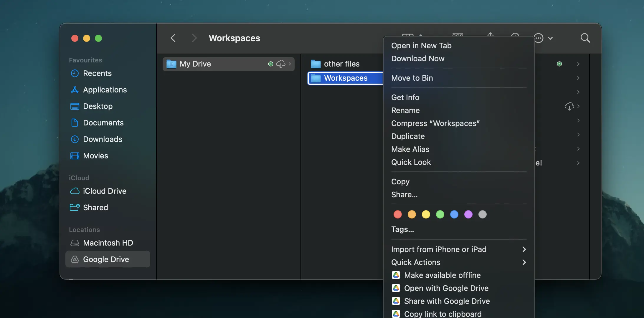The height and width of the screenshot is (318, 644).
Task: Select Make available offline option
Action: point(442,275)
